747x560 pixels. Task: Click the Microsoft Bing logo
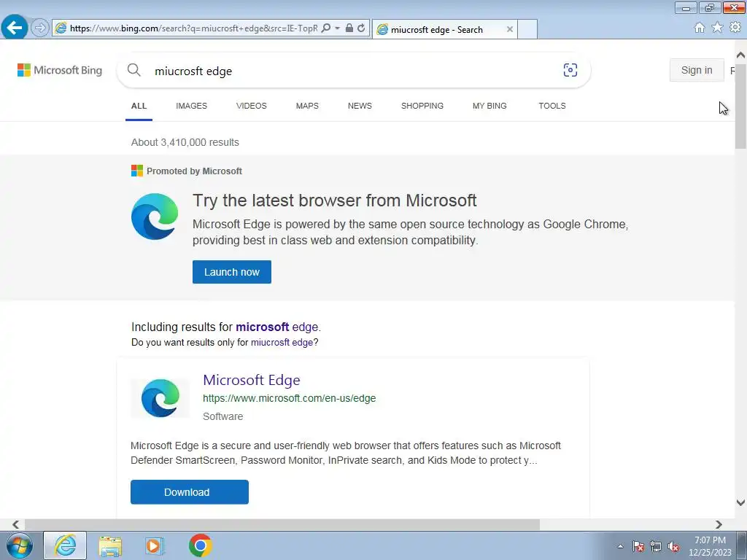[60, 70]
